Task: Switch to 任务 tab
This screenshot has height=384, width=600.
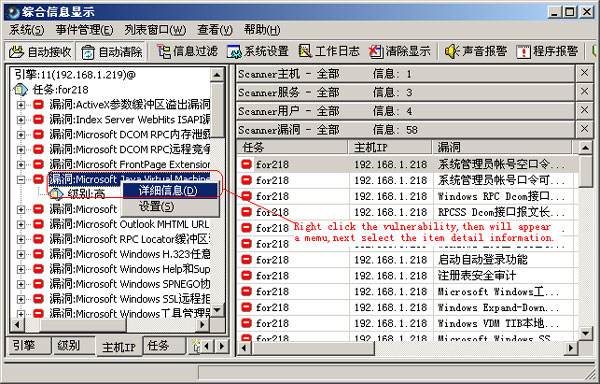Action: pos(164,346)
